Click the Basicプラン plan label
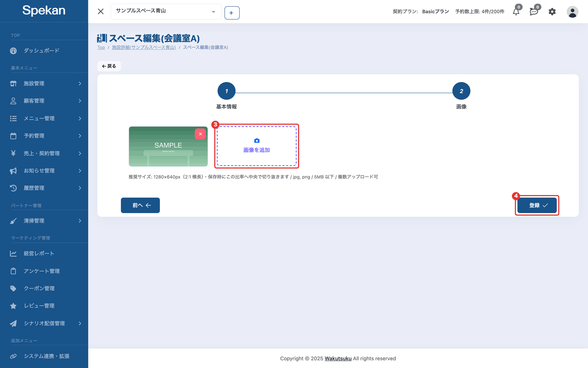This screenshot has height=368, width=588. (435, 12)
